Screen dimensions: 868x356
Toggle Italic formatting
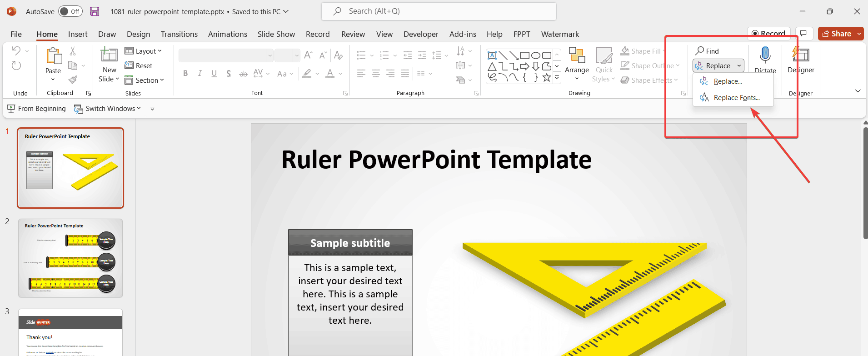[200, 74]
